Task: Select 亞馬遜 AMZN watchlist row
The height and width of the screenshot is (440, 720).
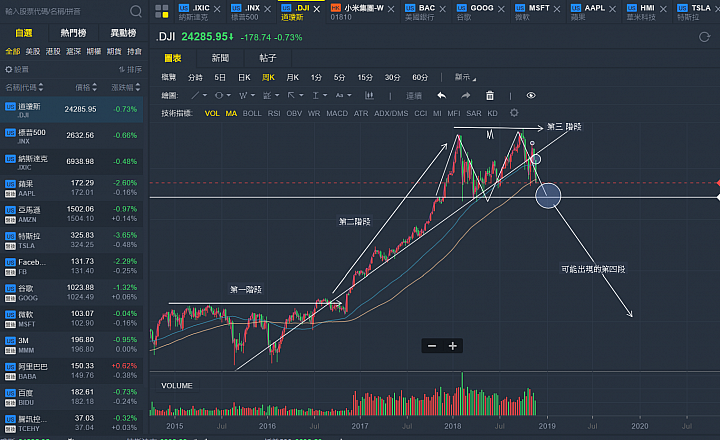Action: pos(72,214)
